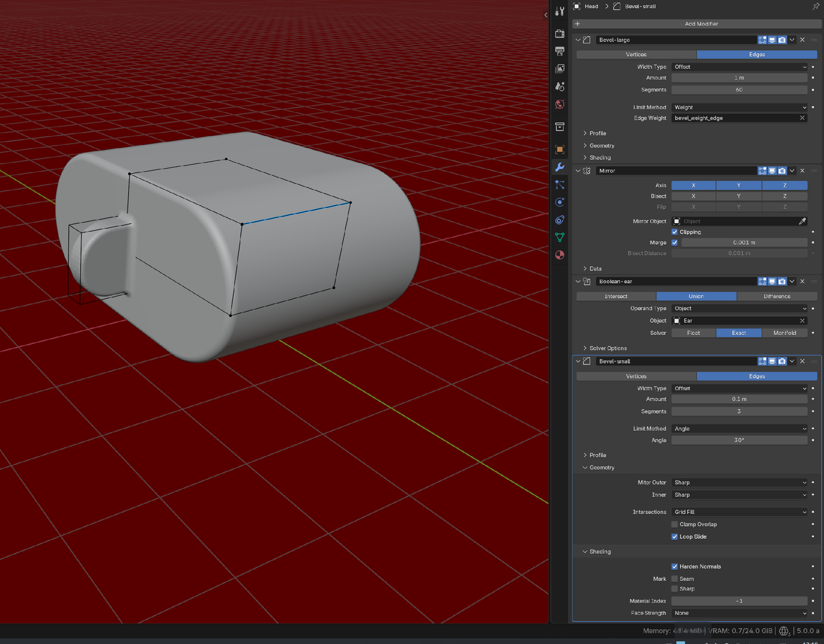This screenshot has height=644, width=824.
Task: Open the Render properties tab
Action: click(x=559, y=33)
